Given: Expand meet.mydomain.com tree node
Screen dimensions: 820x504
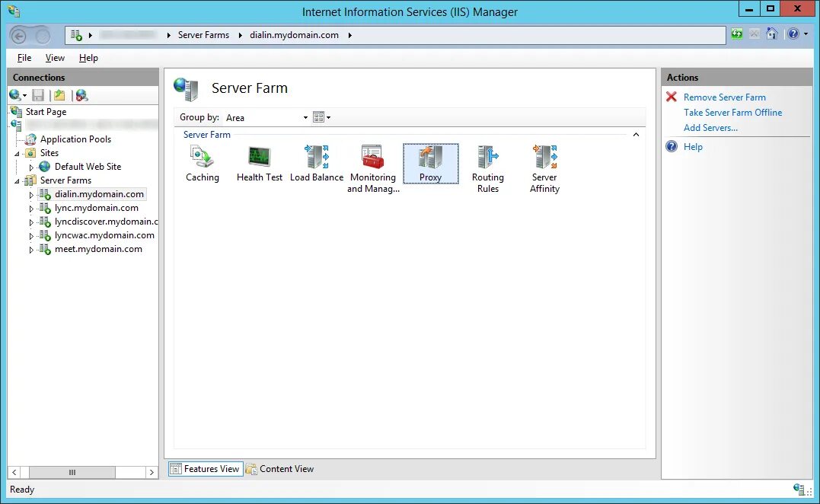Looking at the screenshot, I should pyautogui.click(x=31, y=250).
